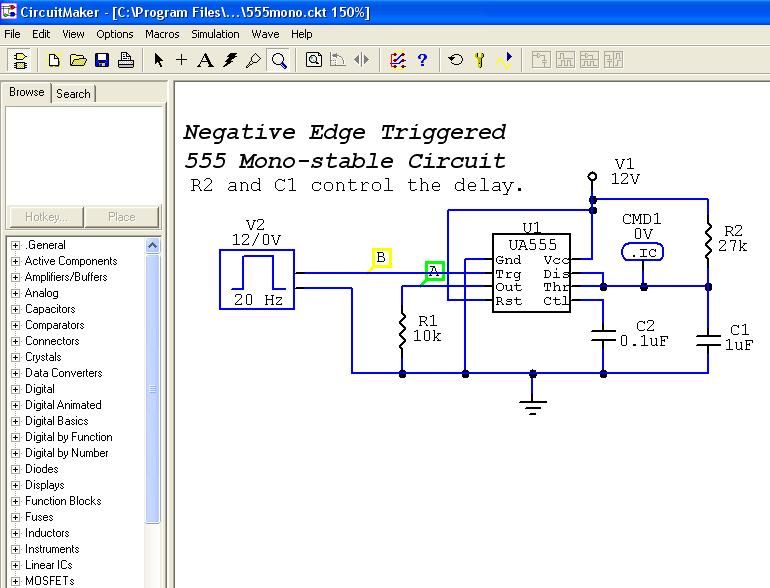Open the Simulation menu
This screenshot has width=770, height=588.
coord(215,34)
